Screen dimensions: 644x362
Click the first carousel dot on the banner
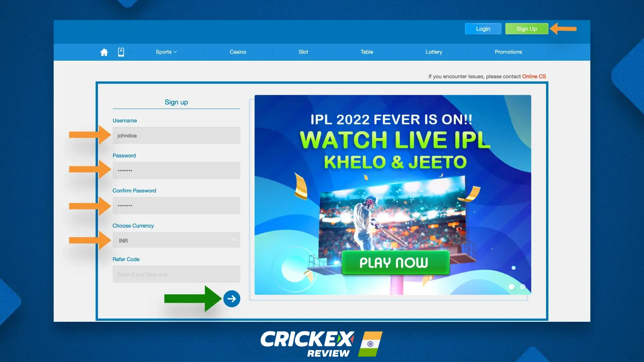click(x=512, y=287)
